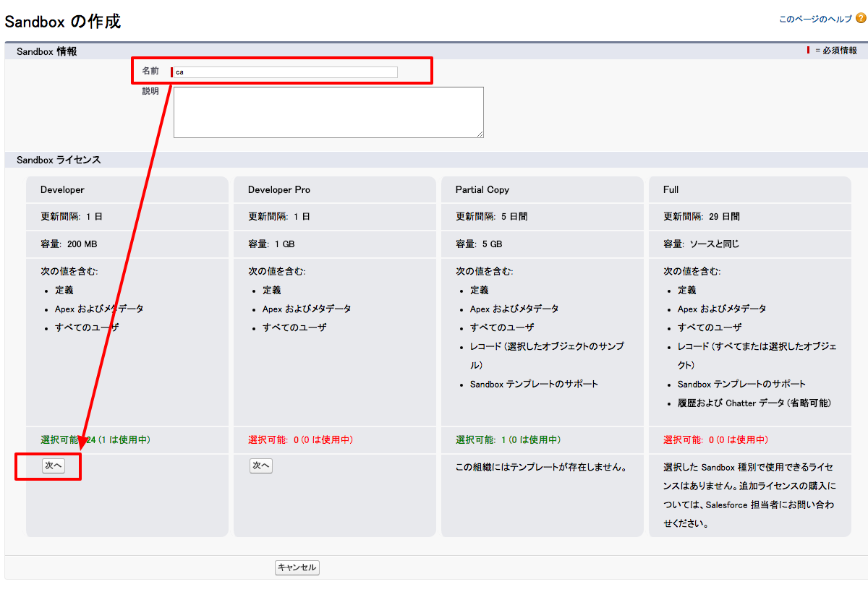
Task: Click 次へ button under Developer Pro license
Action: tap(261, 466)
